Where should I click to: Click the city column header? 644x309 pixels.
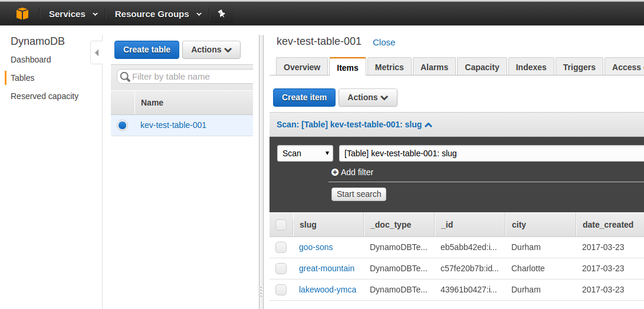coord(540,225)
